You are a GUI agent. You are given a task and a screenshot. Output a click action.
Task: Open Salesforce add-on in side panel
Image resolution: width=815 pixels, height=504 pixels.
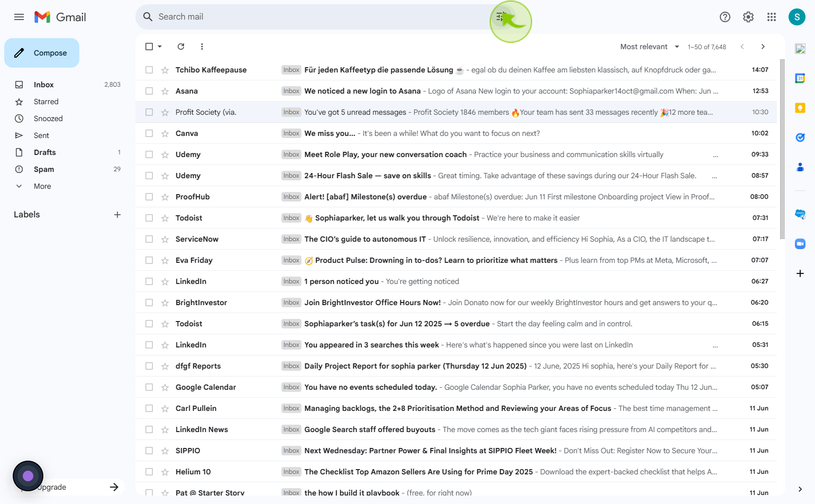[x=800, y=214]
